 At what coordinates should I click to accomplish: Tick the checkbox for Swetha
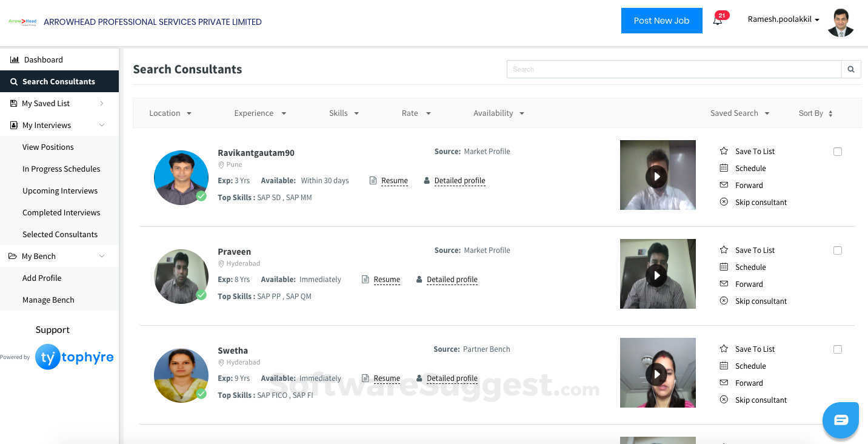coord(838,349)
